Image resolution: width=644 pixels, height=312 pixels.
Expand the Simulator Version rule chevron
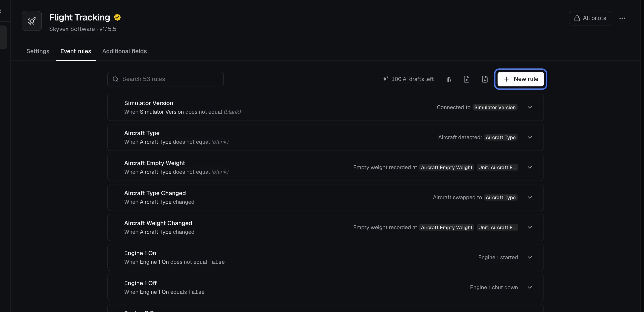530,107
